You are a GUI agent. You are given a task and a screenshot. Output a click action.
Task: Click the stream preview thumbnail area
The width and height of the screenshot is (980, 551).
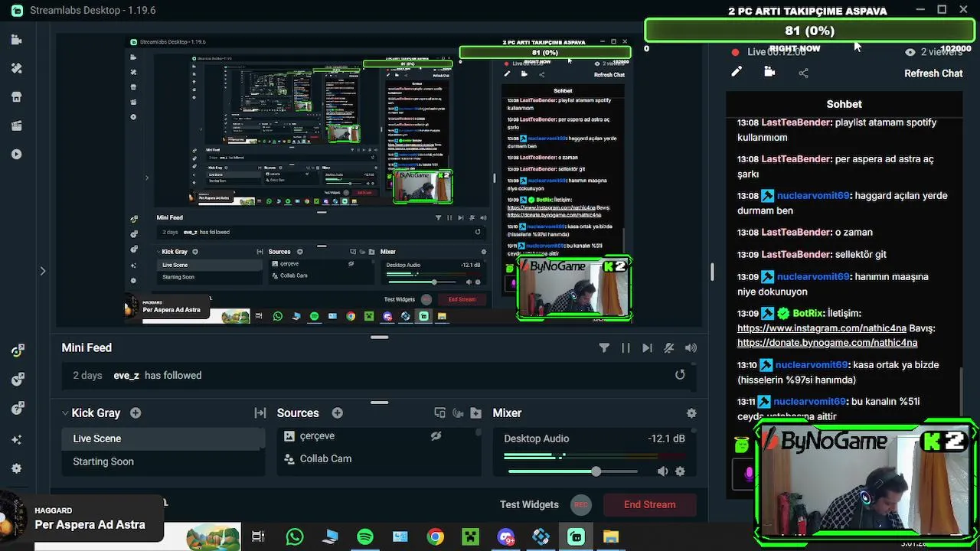[380, 181]
